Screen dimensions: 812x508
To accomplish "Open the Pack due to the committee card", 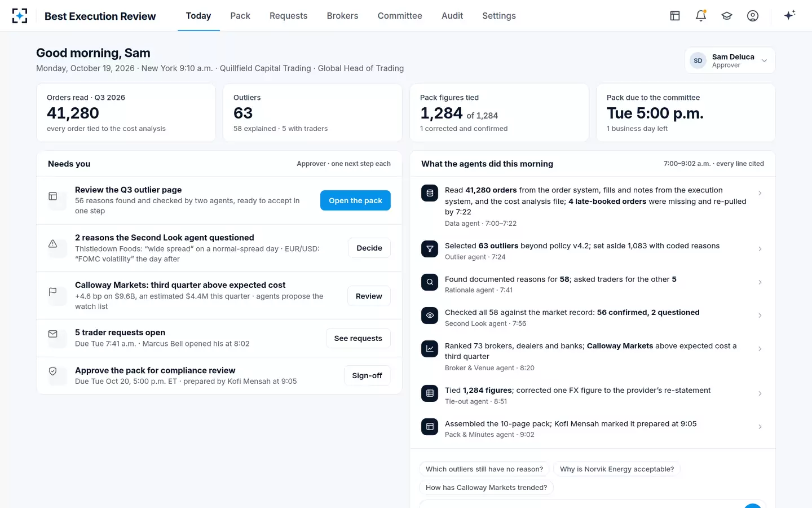I will [x=686, y=113].
